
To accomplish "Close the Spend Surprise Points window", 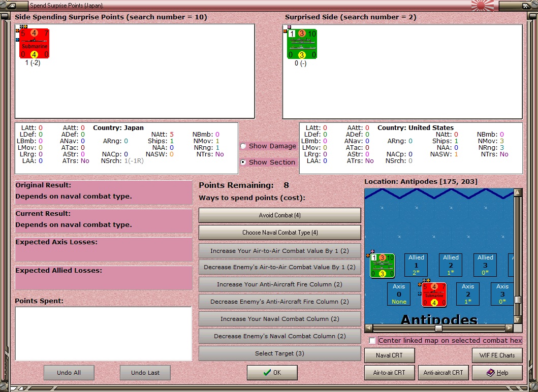I will coord(525,6).
